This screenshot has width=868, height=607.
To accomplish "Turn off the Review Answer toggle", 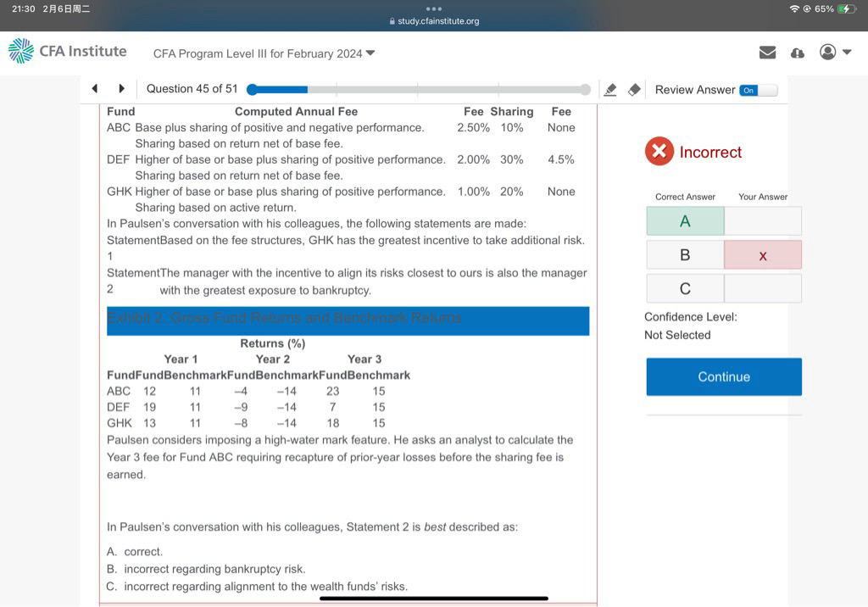I will click(x=758, y=90).
